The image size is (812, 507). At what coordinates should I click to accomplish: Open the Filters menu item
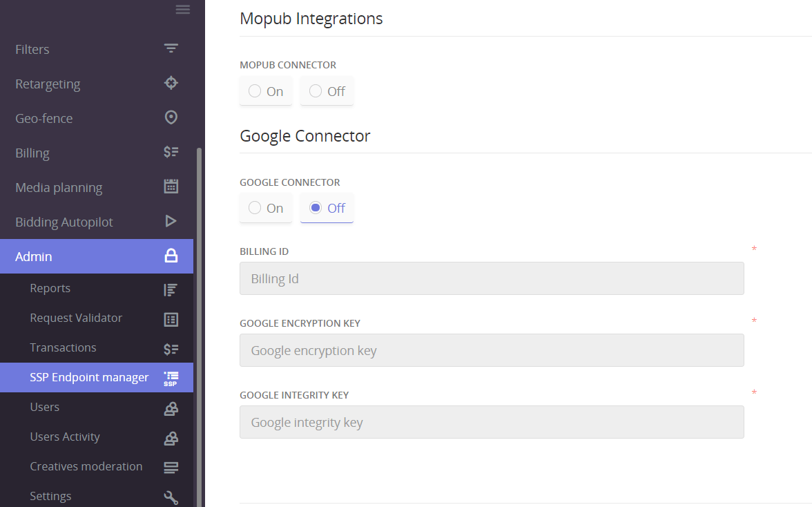(x=97, y=49)
